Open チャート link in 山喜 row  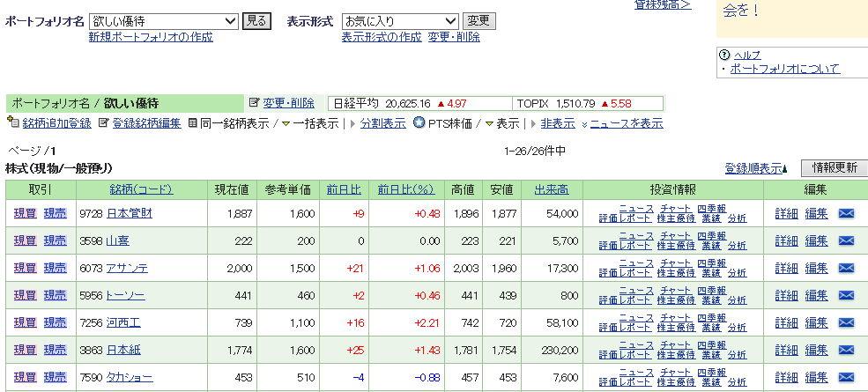pos(676,236)
